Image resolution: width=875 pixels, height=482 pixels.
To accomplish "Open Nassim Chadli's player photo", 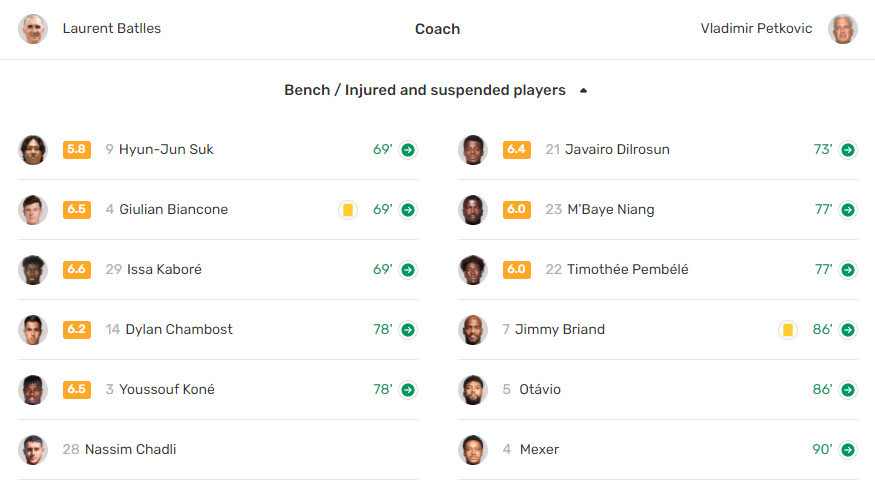I will (x=33, y=450).
